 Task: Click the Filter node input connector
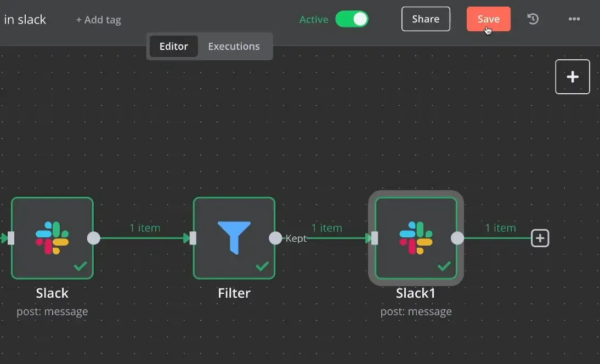tap(193, 238)
